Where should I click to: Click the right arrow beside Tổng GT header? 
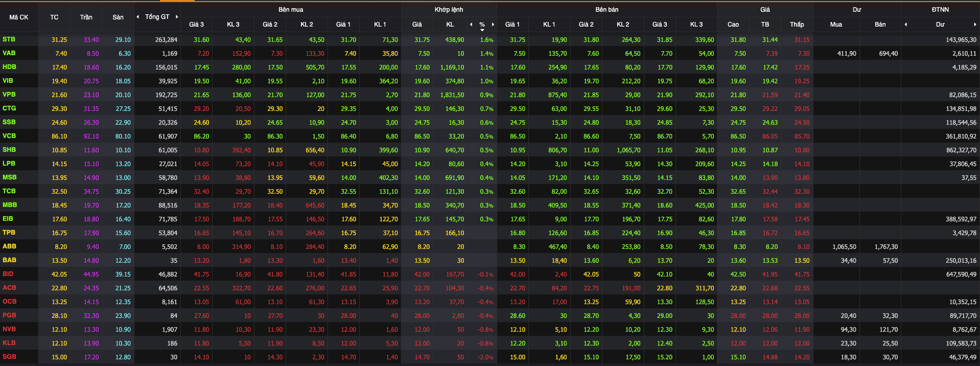point(177,17)
